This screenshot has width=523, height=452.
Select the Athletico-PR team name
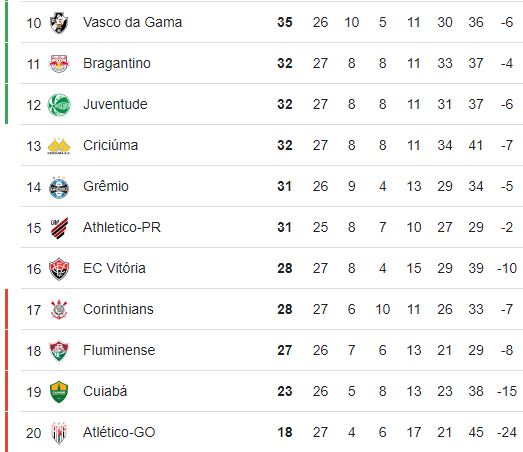[122, 227]
